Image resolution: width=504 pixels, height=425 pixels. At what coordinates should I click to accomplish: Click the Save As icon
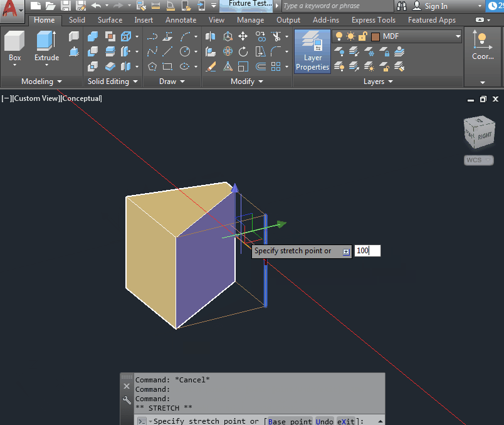(x=81, y=6)
